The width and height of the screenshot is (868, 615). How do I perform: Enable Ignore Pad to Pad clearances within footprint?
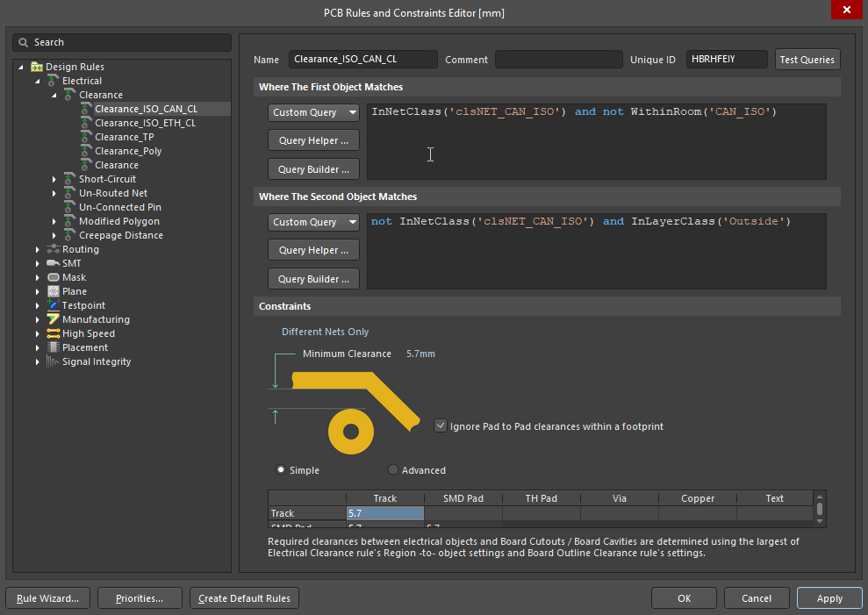pos(441,425)
